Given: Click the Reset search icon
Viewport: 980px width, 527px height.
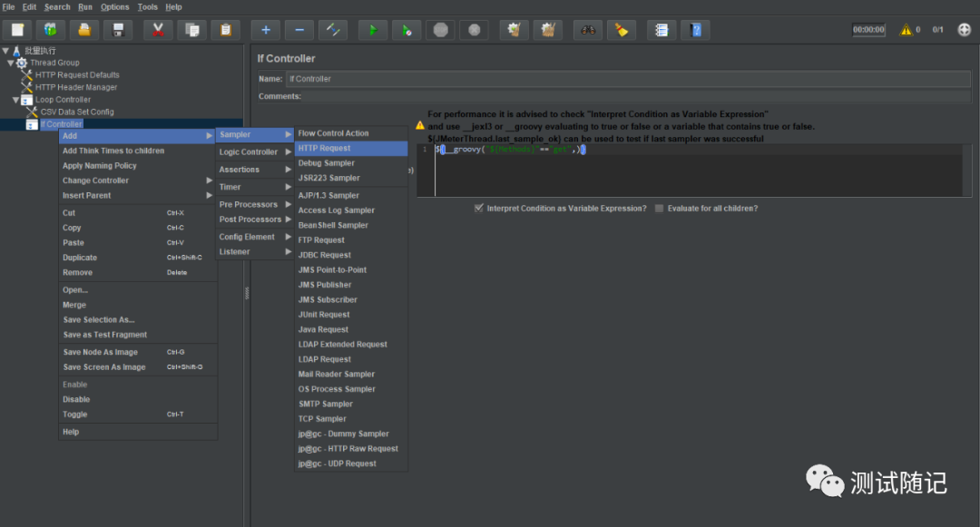Looking at the screenshot, I should (x=622, y=30).
